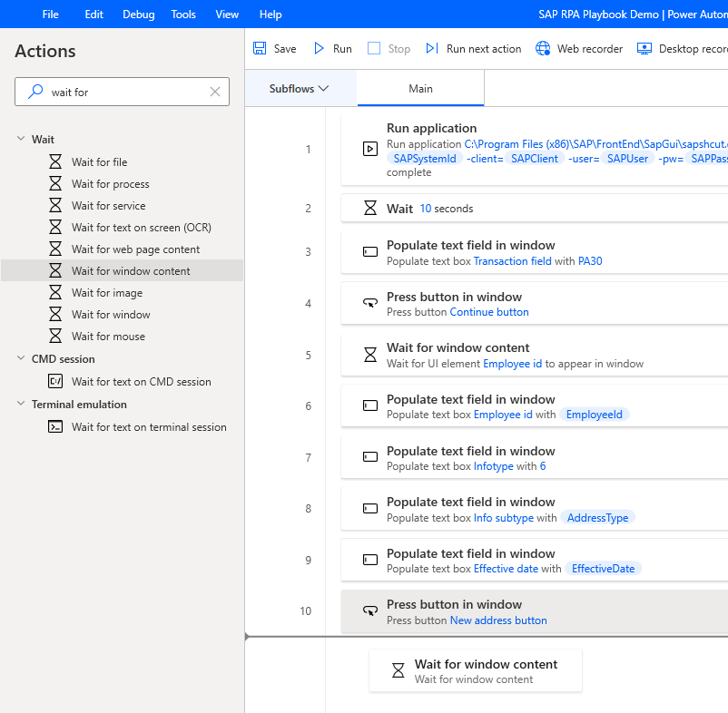Click the press button icon on step 10
728x713 pixels.
(x=370, y=610)
